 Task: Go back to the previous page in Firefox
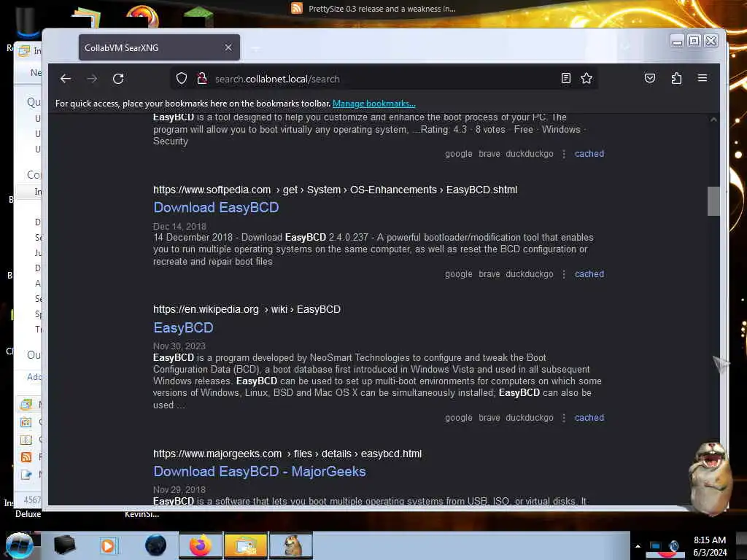[66, 79]
